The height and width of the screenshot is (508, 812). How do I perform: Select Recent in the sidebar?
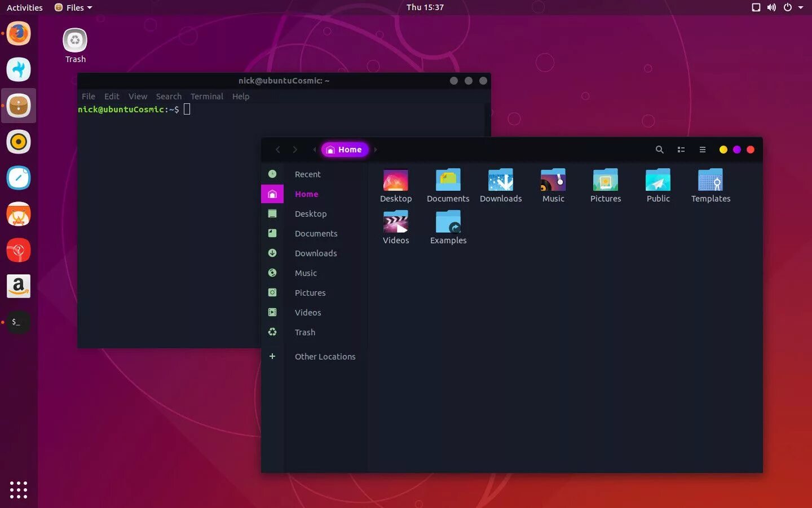click(314, 174)
